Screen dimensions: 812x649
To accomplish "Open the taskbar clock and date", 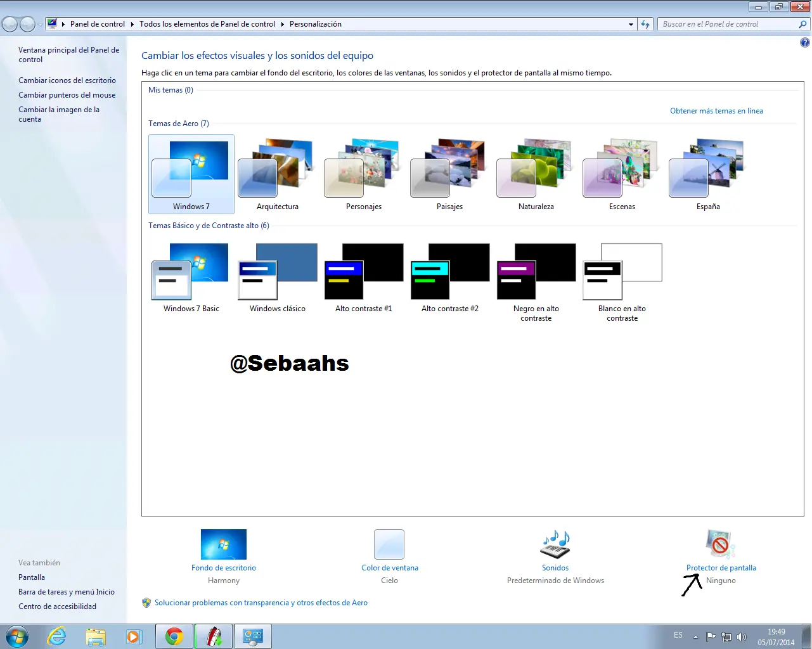I will tap(777, 637).
